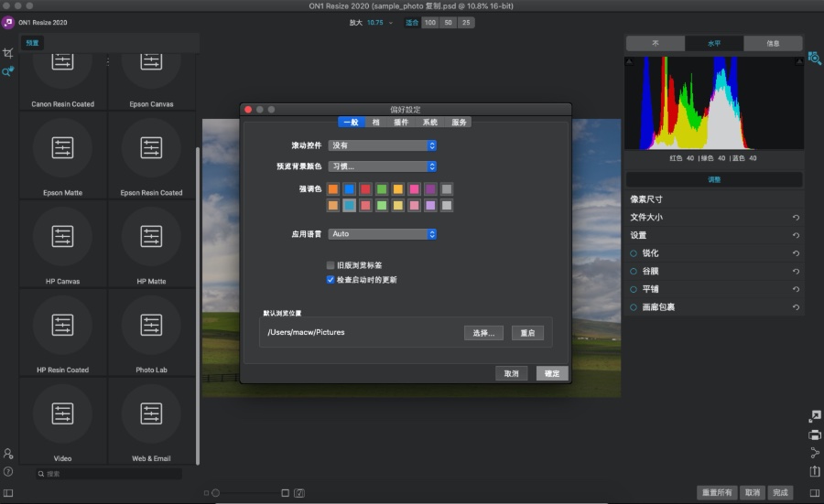Enable the 锐化 toggle circle
824x504 pixels.
634,253
